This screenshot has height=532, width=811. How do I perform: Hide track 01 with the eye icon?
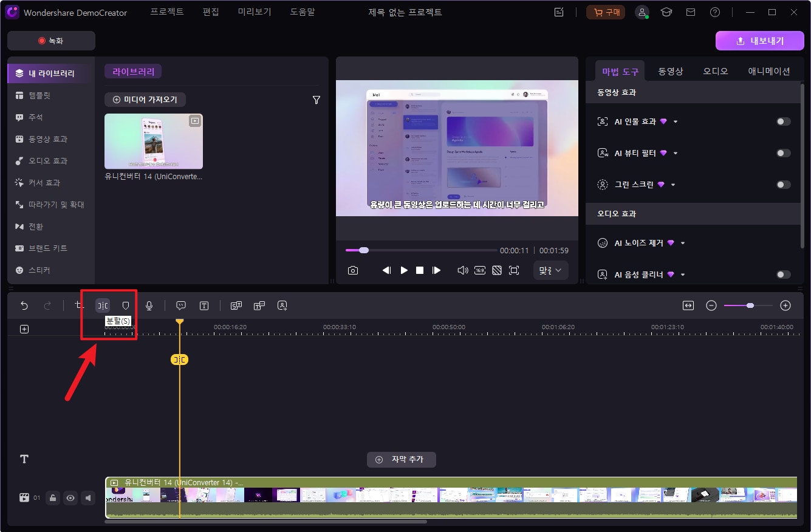pyautogui.click(x=71, y=498)
